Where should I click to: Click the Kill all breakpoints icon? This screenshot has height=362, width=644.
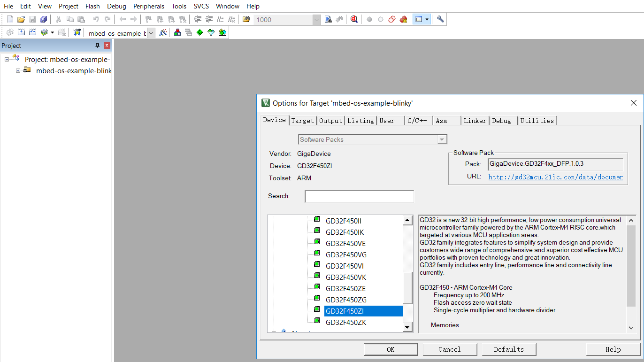403,19
